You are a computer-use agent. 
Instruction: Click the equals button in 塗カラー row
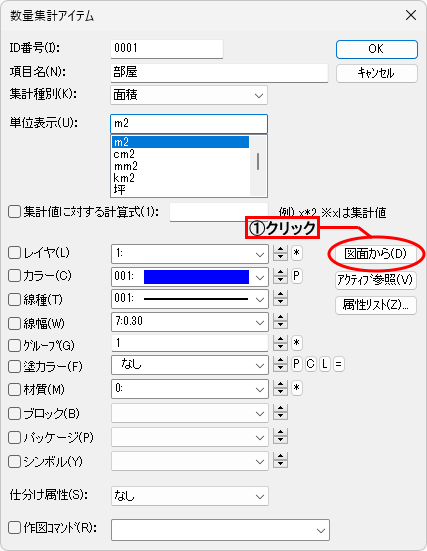338,364
